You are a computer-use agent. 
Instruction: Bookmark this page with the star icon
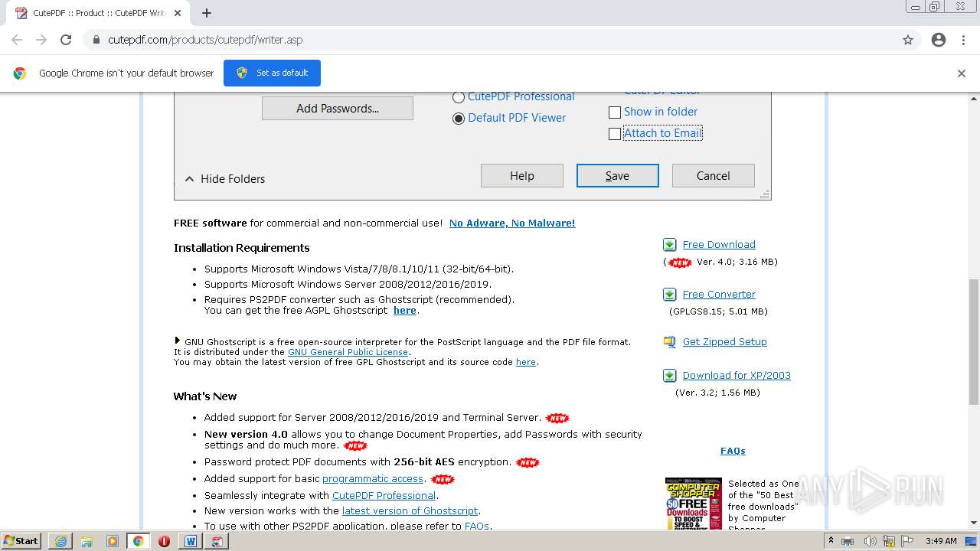tap(908, 40)
